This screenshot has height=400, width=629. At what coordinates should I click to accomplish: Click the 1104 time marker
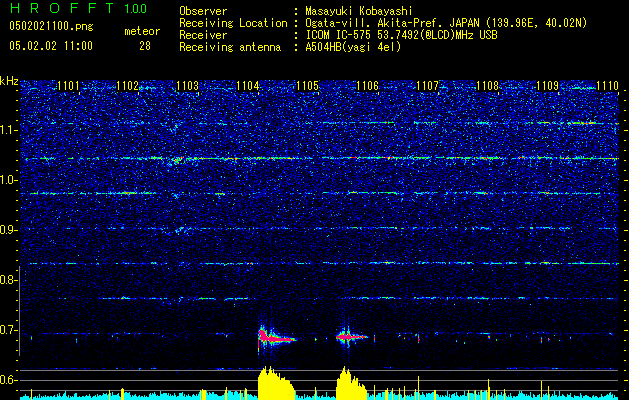pos(248,86)
